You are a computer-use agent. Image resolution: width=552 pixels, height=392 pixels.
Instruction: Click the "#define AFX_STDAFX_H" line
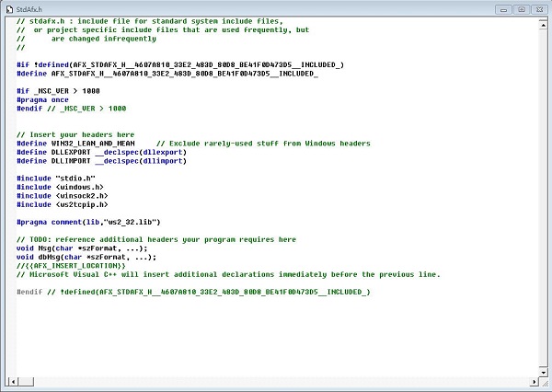pyautogui.click(x=167, y=74)
